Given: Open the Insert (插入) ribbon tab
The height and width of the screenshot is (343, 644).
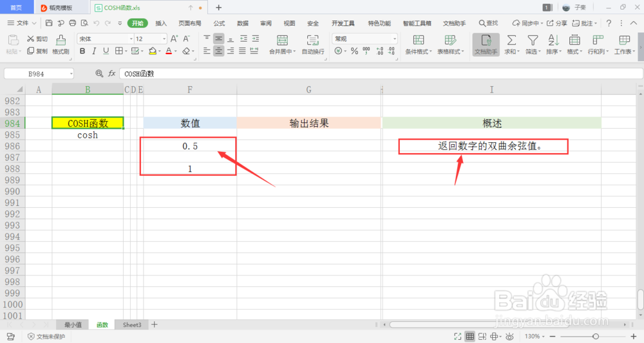Looking at the screenshot, I should click(161, 23).
